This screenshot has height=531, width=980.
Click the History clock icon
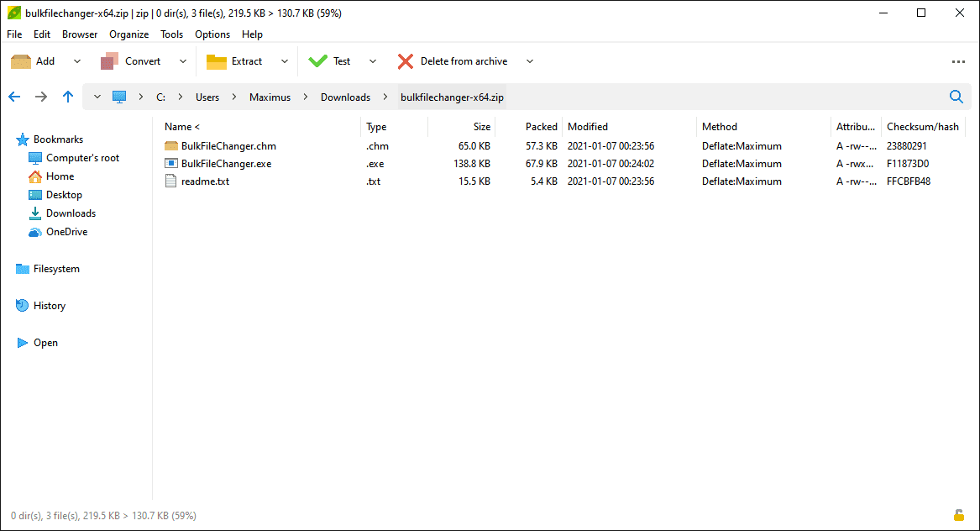tap(22, 305)
